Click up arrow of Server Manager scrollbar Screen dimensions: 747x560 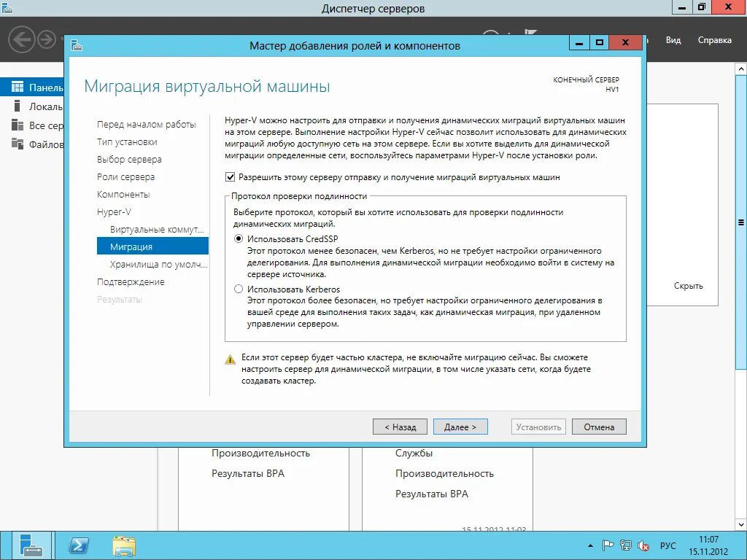[741, 69]
